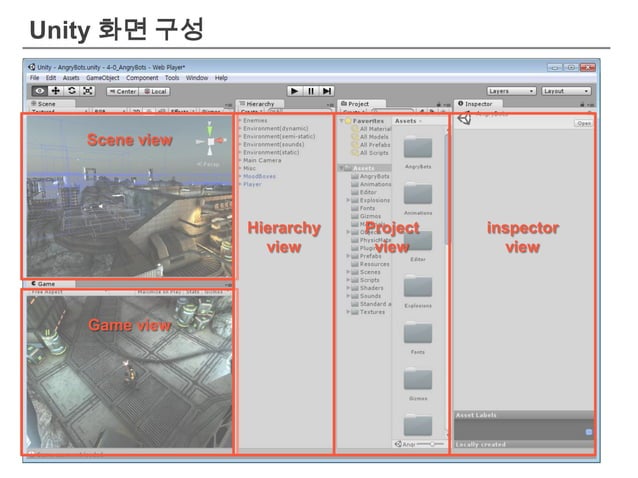Image resolution: width=638 pixels, height=478 pixels.
Task: Toggle the Local handle rotation button
Action: (x=155, y=92)
